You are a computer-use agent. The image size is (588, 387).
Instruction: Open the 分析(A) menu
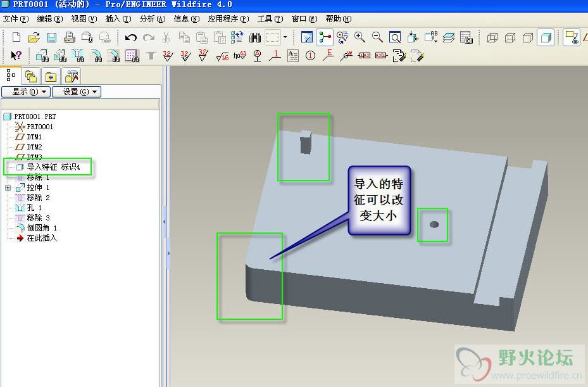pyautogui.click(x=153, y=19)
